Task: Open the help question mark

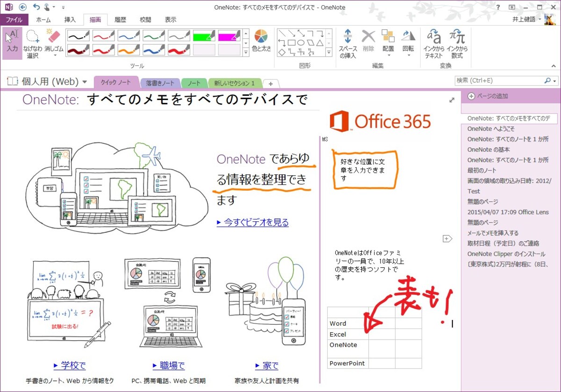Action: (x=498, y=7)
